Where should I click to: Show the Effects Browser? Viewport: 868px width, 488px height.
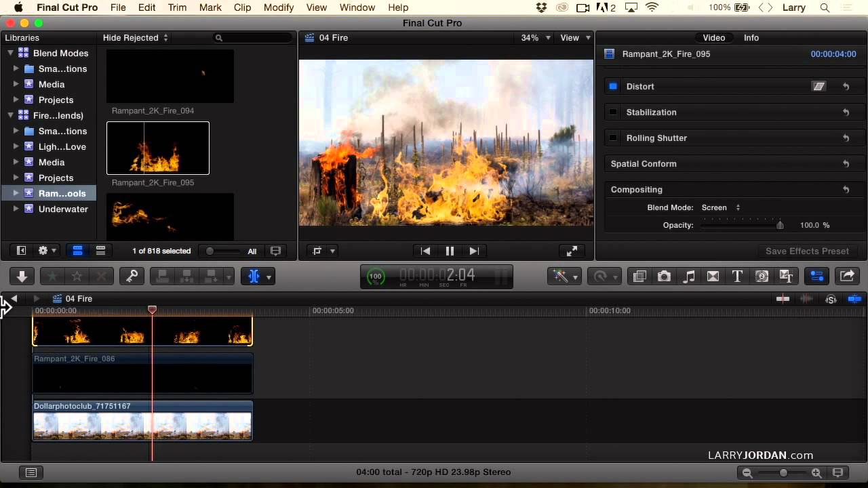coord(639,276)
